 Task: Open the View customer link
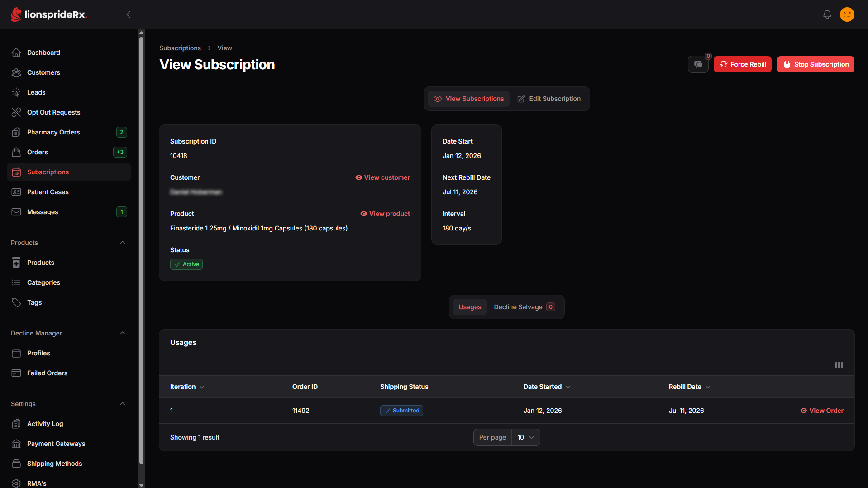(382, 177)
